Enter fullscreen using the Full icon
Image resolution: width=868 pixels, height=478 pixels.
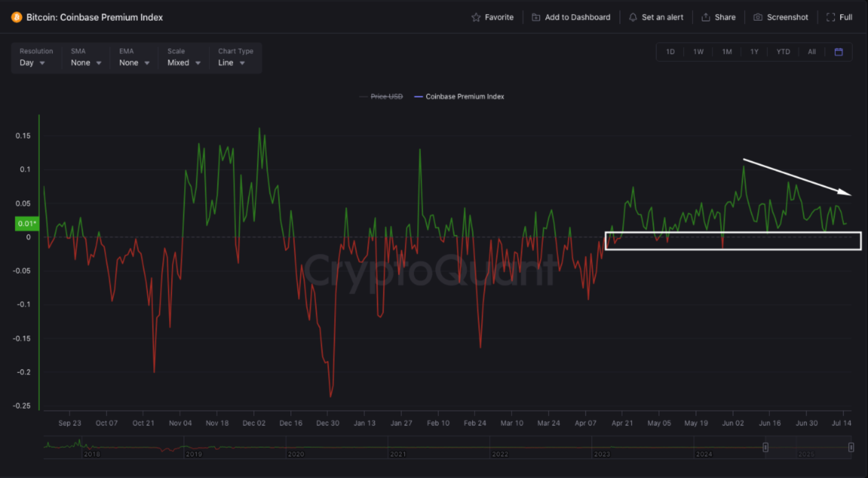(831, 17)
